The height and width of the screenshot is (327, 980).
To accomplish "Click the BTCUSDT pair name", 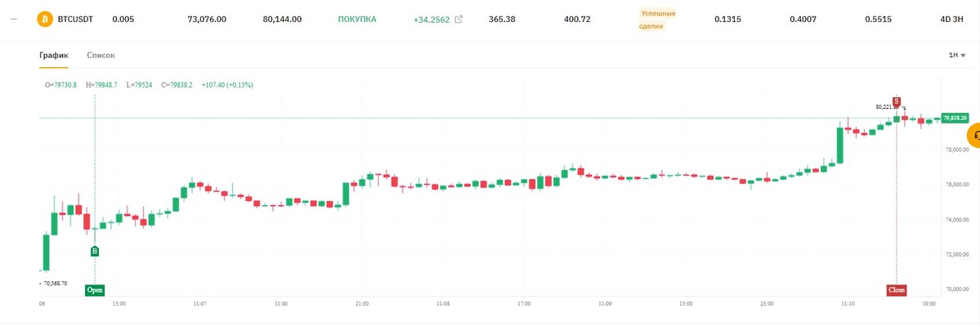I will [76, 20].
